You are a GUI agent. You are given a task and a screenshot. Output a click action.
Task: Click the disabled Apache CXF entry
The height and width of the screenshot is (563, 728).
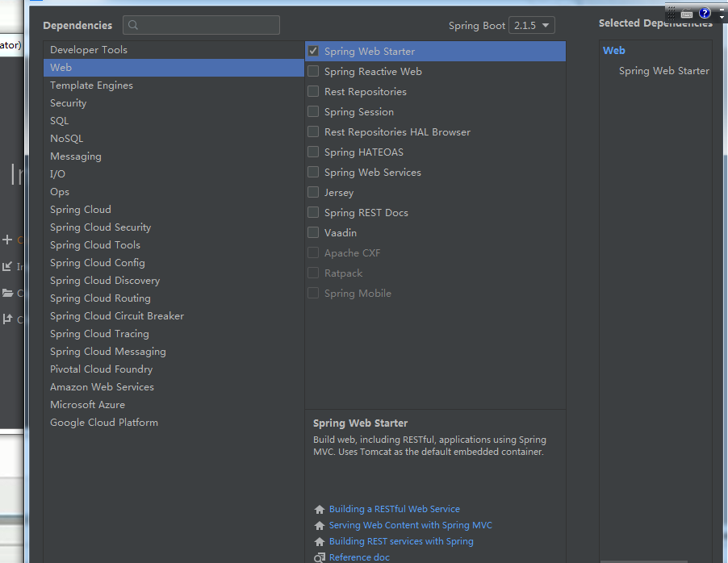(435, 253)
